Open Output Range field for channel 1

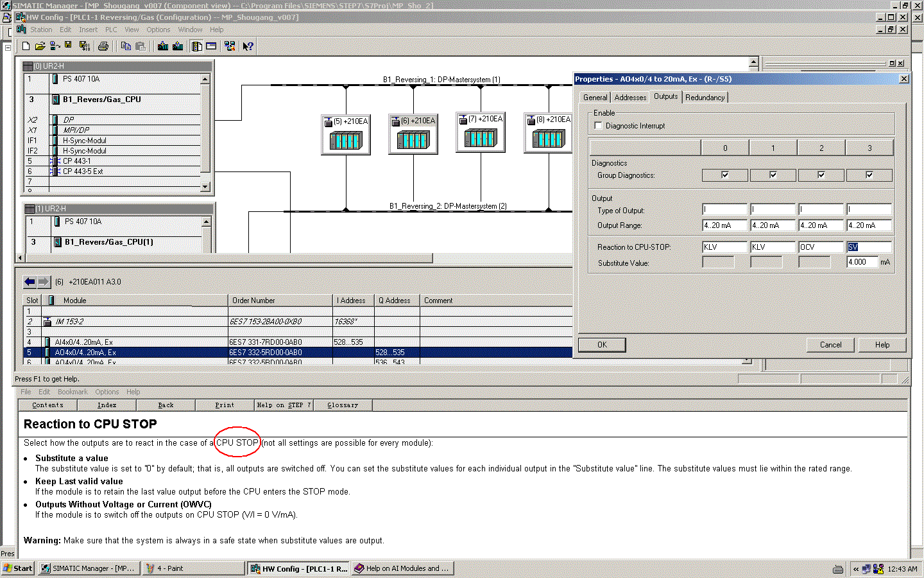773,225
